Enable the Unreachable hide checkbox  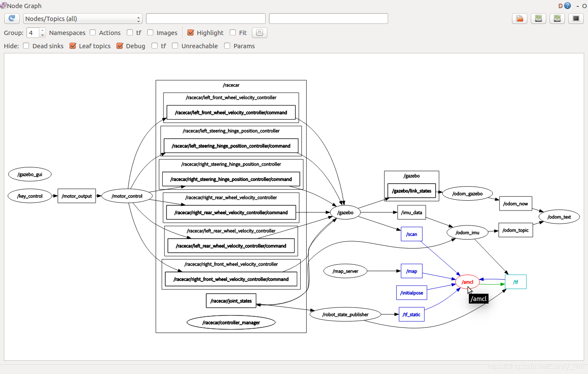[175, 46]
